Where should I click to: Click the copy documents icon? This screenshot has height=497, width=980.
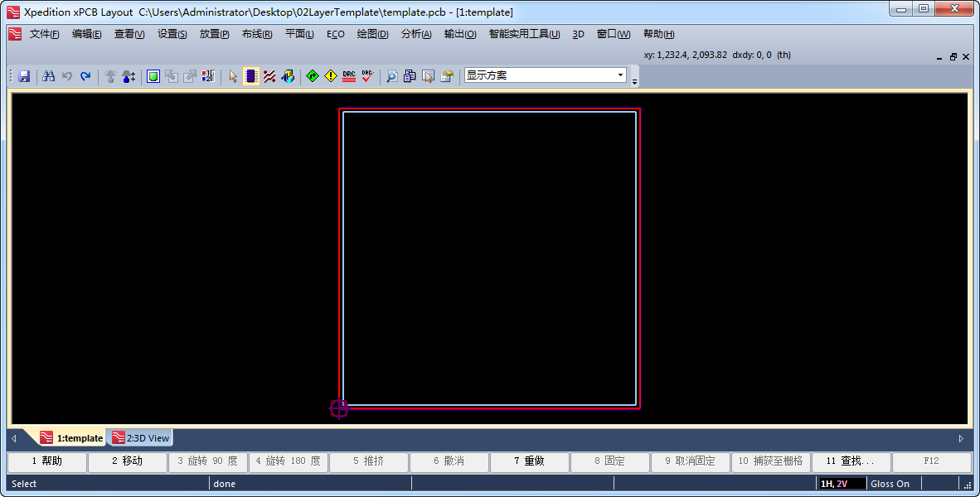410,76
